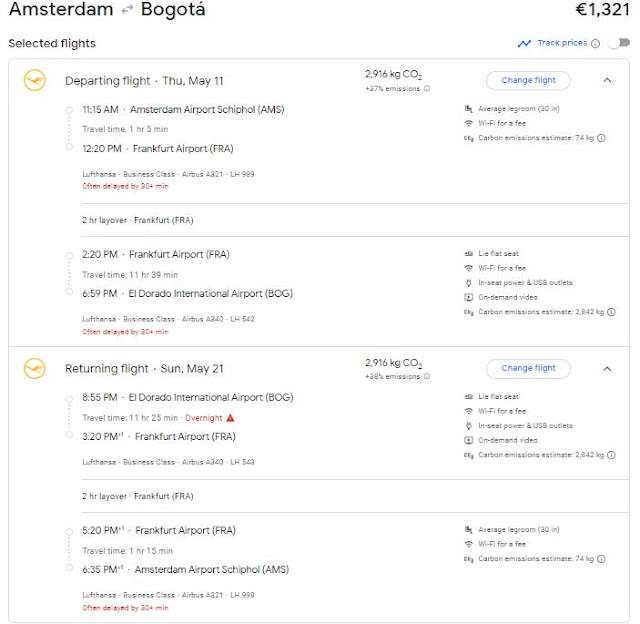The image size is (640, 624).
Task: Click Change flight for departing flight
Action: click(528, 80)
